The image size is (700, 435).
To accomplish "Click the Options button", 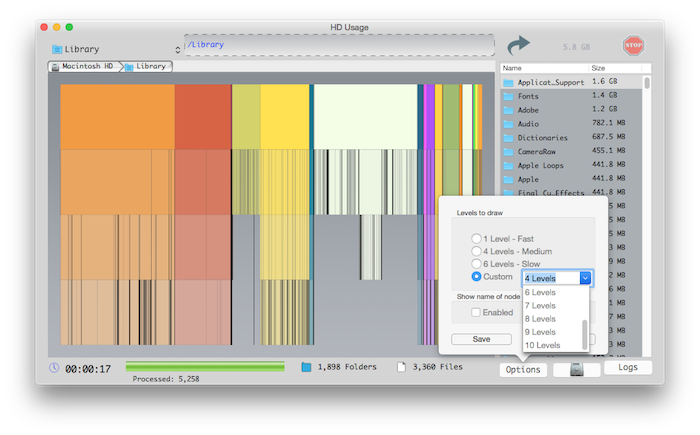I will click(523, 369).
